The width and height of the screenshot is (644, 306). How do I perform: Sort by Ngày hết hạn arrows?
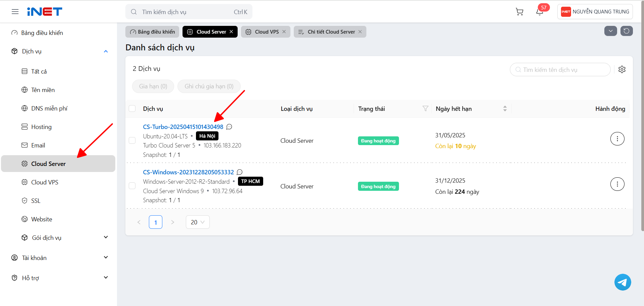[505, 108]
